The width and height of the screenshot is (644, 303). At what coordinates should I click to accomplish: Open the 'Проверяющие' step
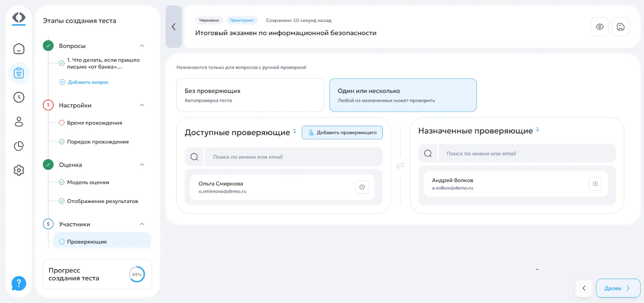tap(102, 241)
